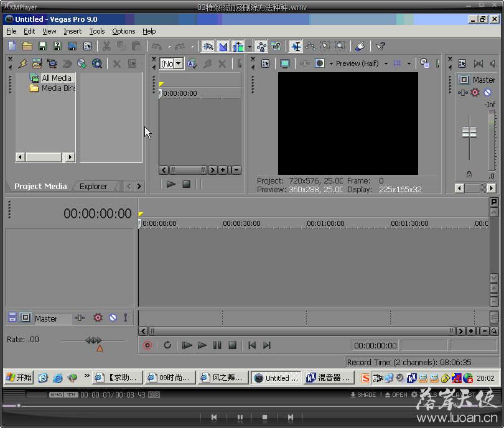This screenshot has width=504, height=428.
Task: Go to start of timeline
Action: (x=252, y=345)
